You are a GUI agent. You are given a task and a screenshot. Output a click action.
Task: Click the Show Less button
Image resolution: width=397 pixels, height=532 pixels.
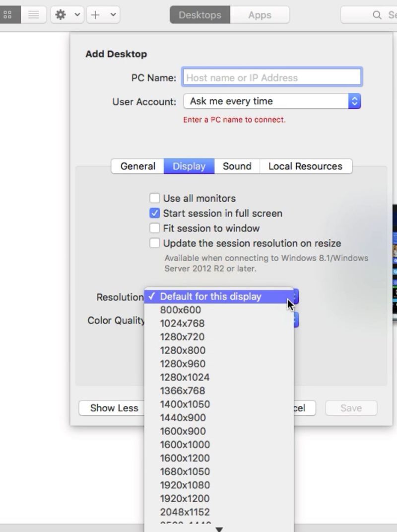[x=114, y=408]
